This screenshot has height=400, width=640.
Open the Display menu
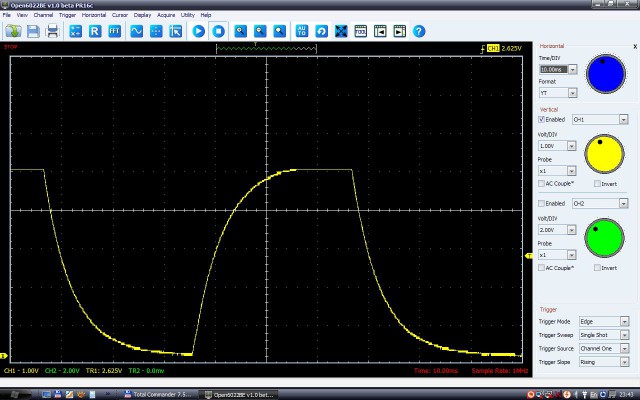pos(142,15)
